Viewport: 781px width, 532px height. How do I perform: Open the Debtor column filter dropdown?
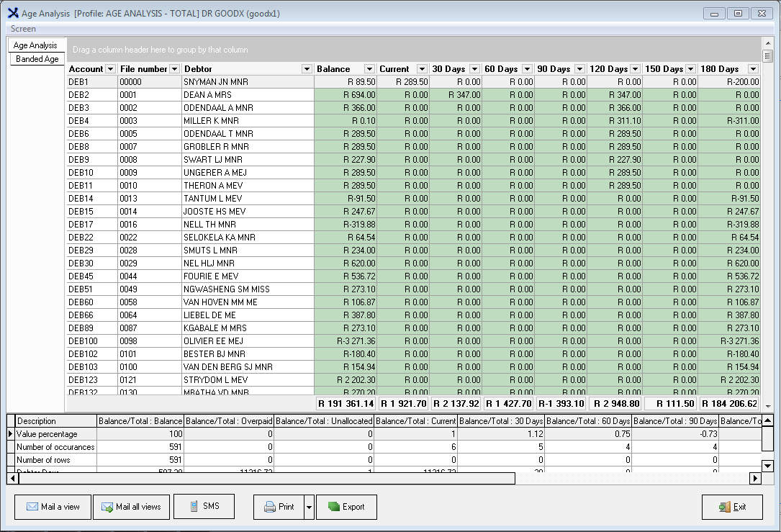307,69
